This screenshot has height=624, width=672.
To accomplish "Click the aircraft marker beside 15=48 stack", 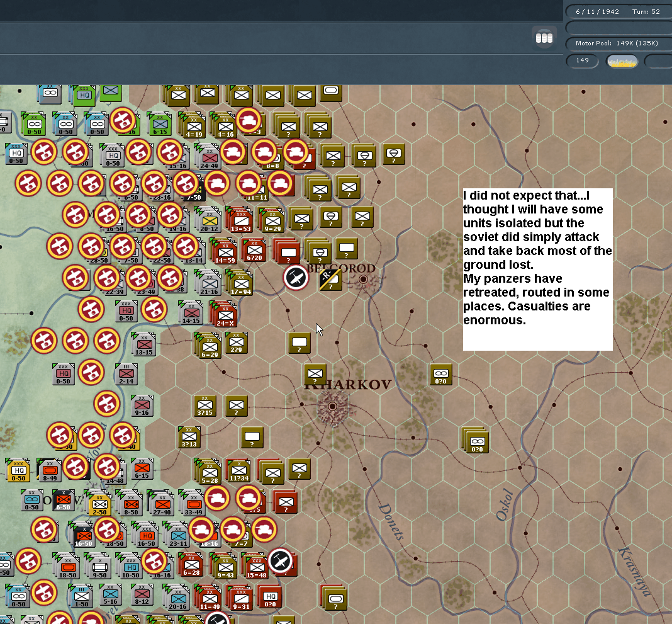I will point(280,561).
